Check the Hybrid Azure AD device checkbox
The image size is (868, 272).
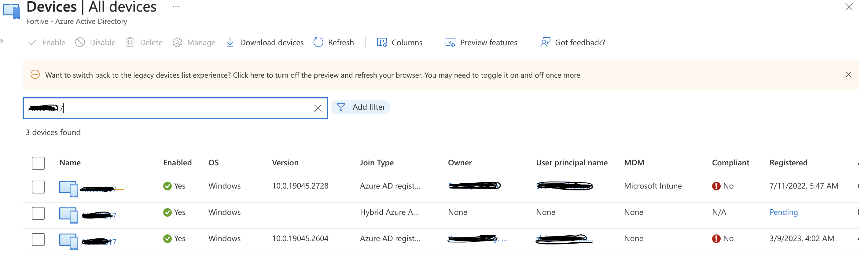click(38, 213)
